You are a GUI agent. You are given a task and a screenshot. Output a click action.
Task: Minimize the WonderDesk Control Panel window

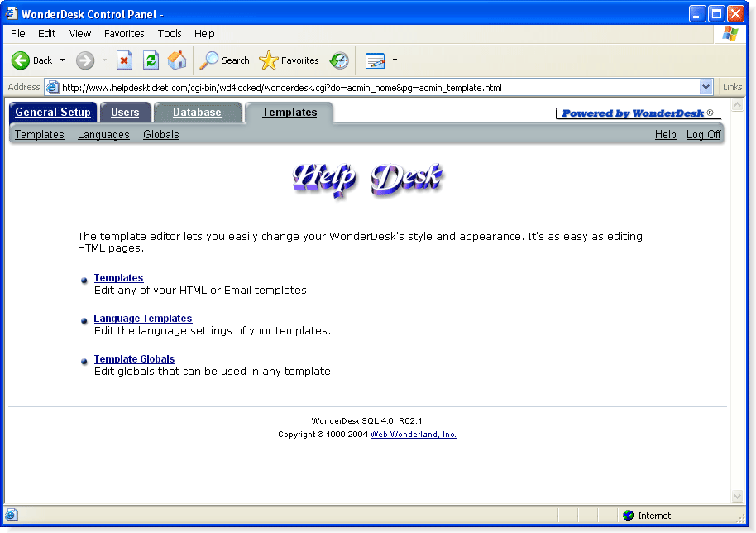coord(696,14)
